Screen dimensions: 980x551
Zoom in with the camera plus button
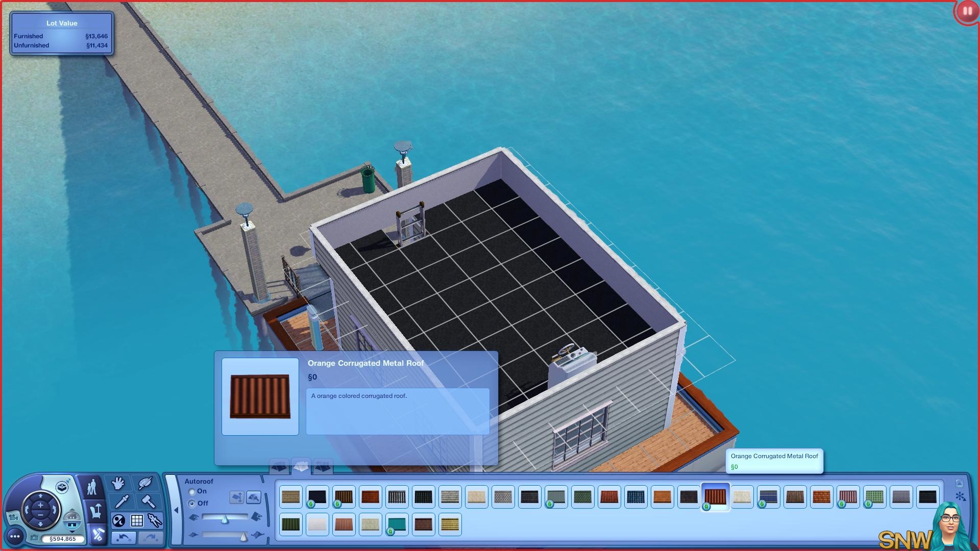(40, 505)
